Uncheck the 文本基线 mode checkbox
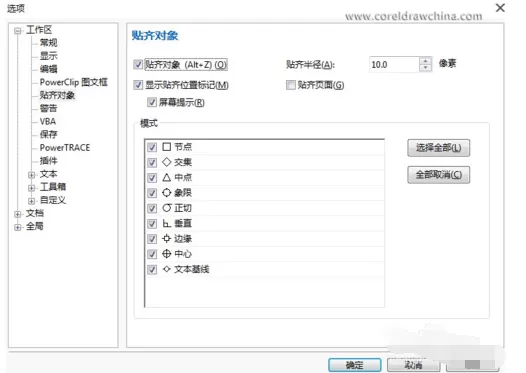526x373 pixels. 152,270
